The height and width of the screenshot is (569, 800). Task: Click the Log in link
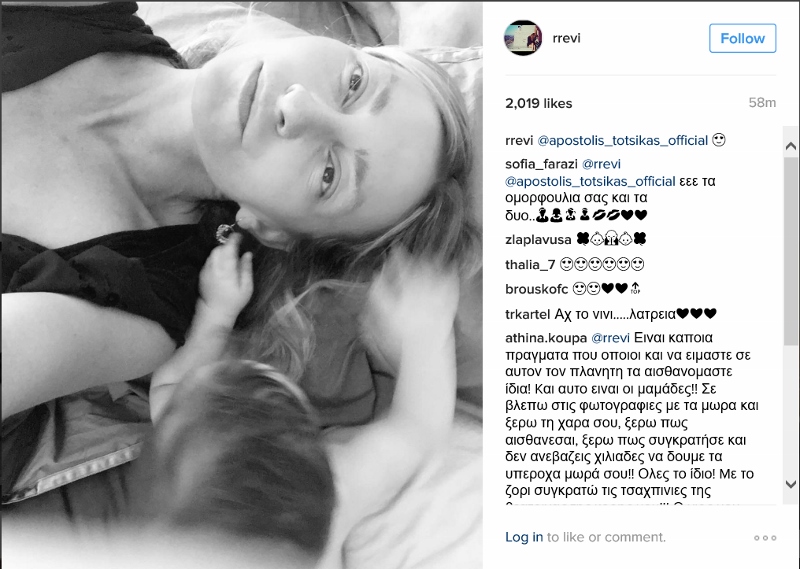pyautogui.click(x=524, y=537)
